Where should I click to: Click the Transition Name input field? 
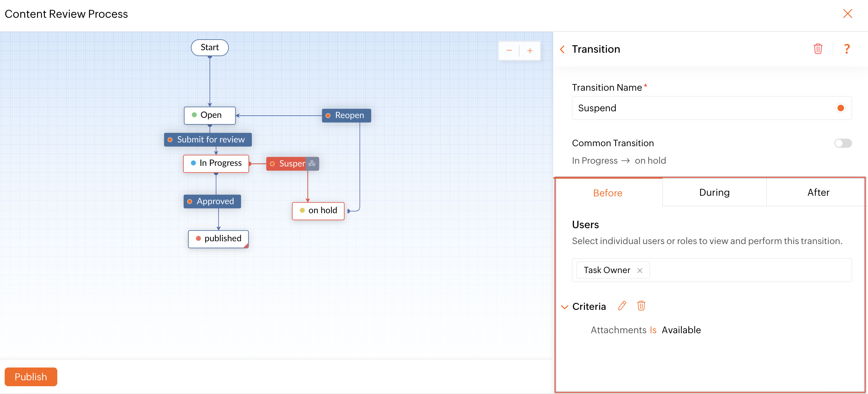(x=701, y=108)
